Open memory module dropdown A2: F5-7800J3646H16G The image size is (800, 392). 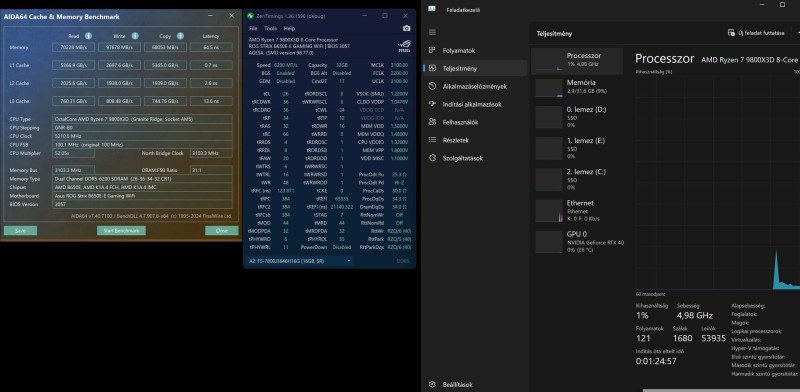pos(299,261)
